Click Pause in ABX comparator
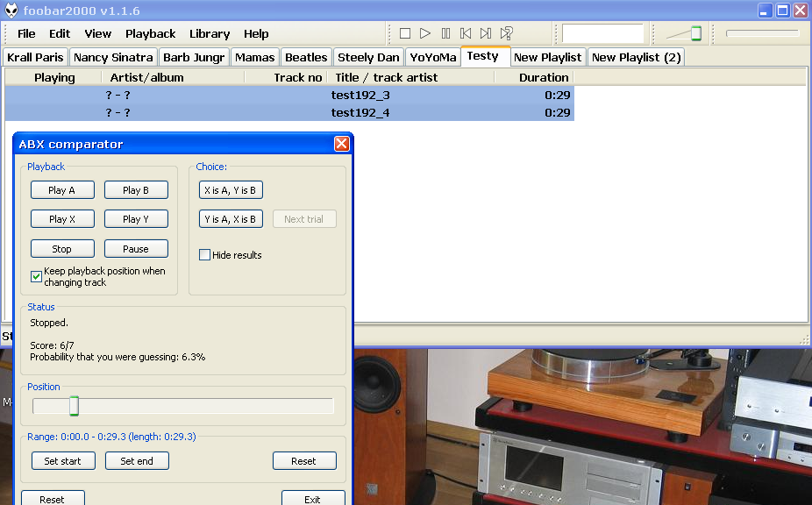 (136, 249)
